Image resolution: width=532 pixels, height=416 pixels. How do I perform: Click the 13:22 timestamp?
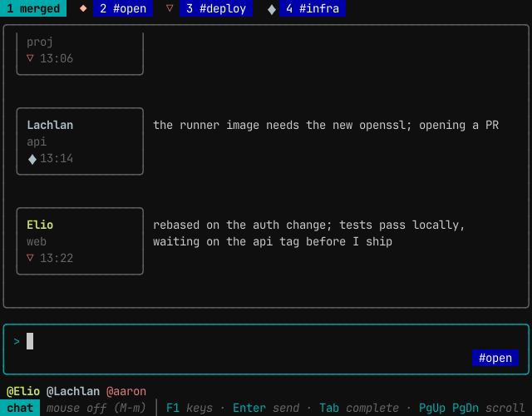coord(57,258)
